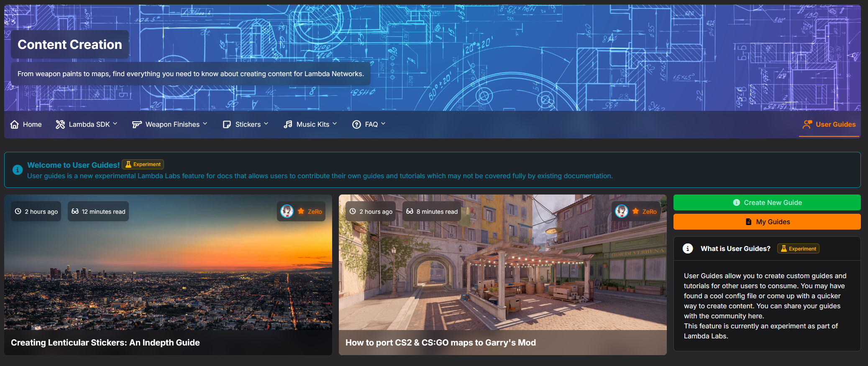The width and height of the screenshot is (868, 366).
Task: Expand the Weapon Finishes dropdown chevron
Action: 205,124
